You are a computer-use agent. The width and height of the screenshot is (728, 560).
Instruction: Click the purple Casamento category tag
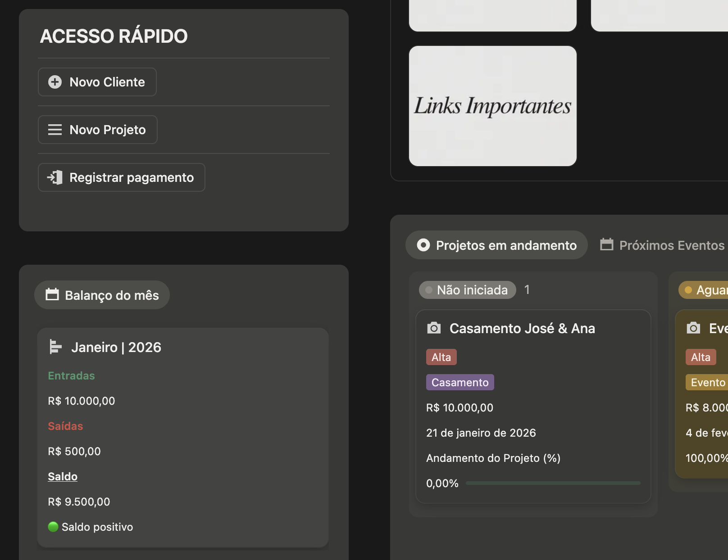coord(460,382)
